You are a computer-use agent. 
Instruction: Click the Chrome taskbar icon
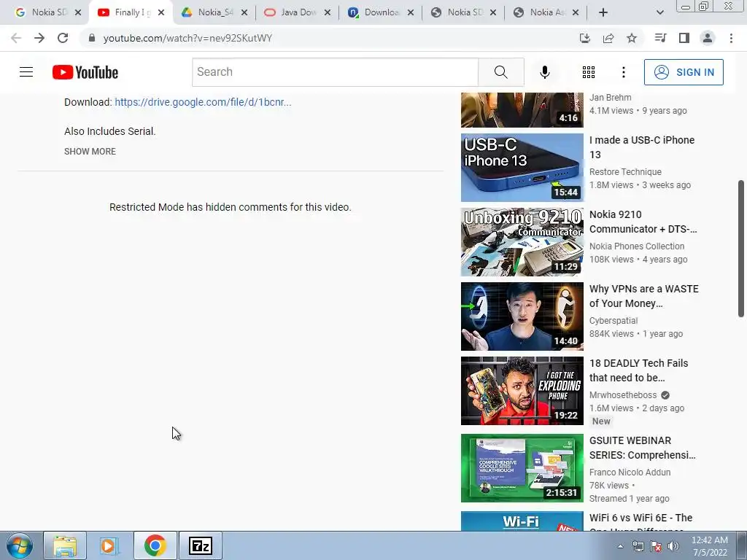[155, 545]
